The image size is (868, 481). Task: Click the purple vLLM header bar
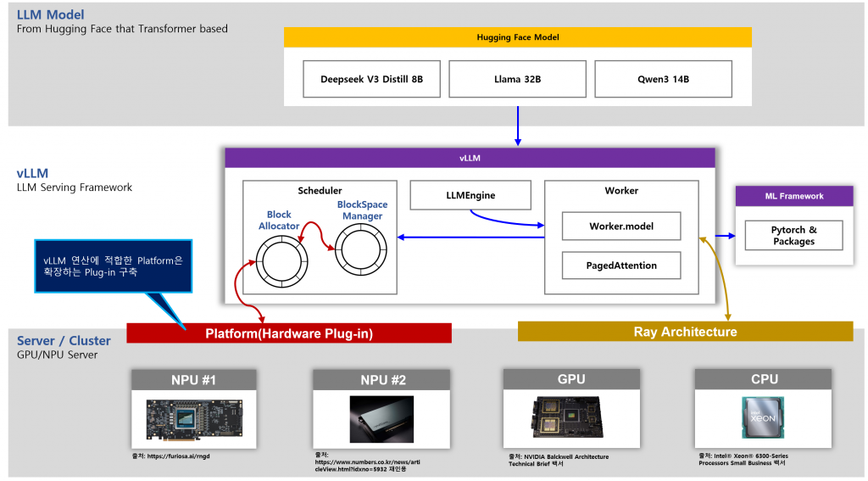(x=470, y=158)
